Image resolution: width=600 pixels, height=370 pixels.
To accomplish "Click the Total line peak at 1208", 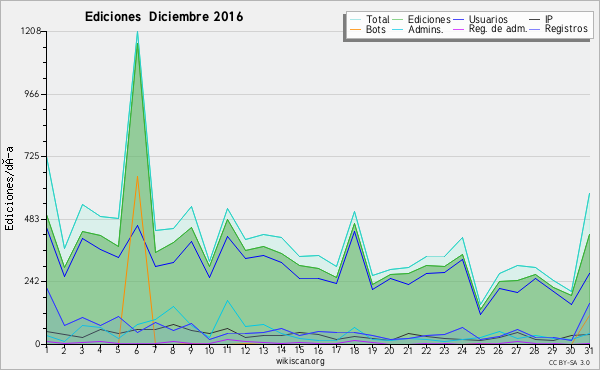I will click(x=137, y=32).
